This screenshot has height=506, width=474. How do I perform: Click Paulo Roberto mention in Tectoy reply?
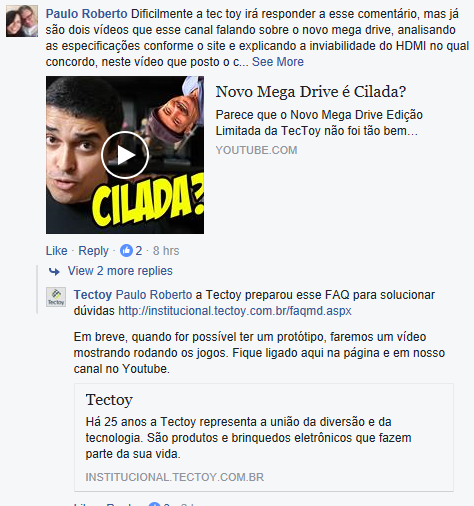(154, 295)
